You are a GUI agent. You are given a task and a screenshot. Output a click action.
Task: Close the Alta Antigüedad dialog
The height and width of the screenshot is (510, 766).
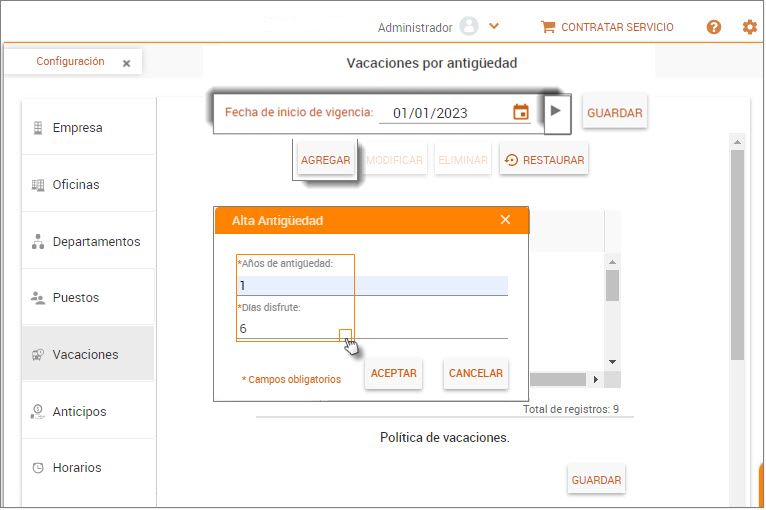pos(505,220)
